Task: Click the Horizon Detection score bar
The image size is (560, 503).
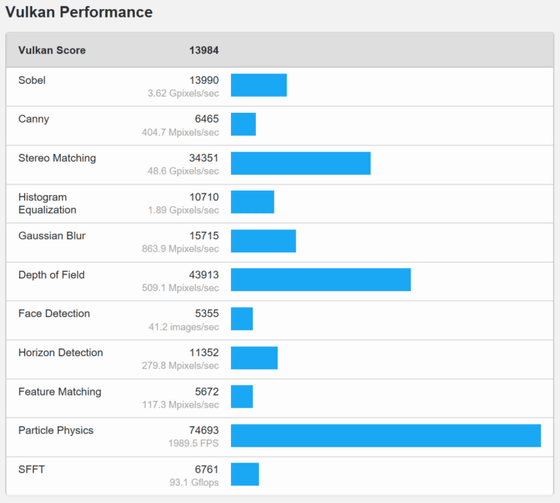Action: (254, 358)
